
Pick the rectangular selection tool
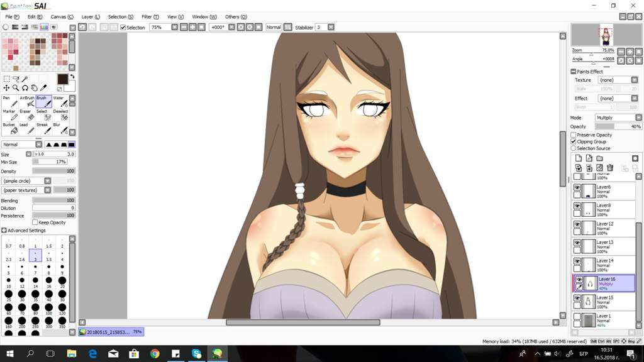point(6,79)
